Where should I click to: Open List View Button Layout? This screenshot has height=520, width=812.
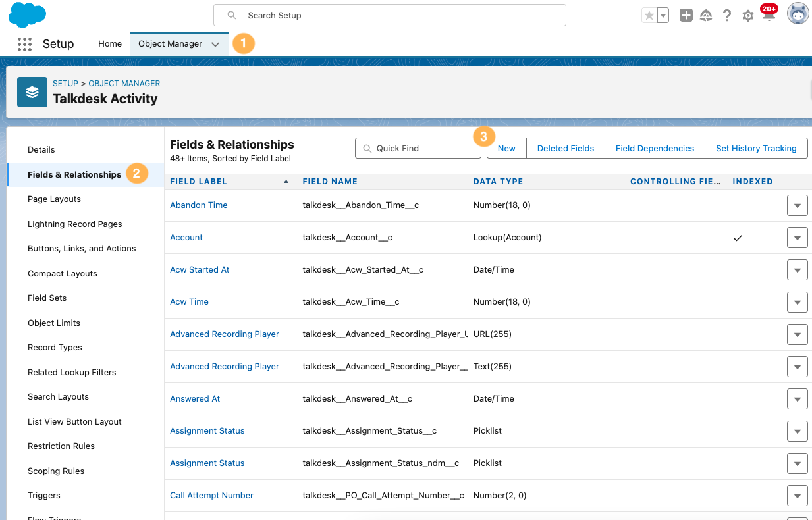tap(74, 421)
